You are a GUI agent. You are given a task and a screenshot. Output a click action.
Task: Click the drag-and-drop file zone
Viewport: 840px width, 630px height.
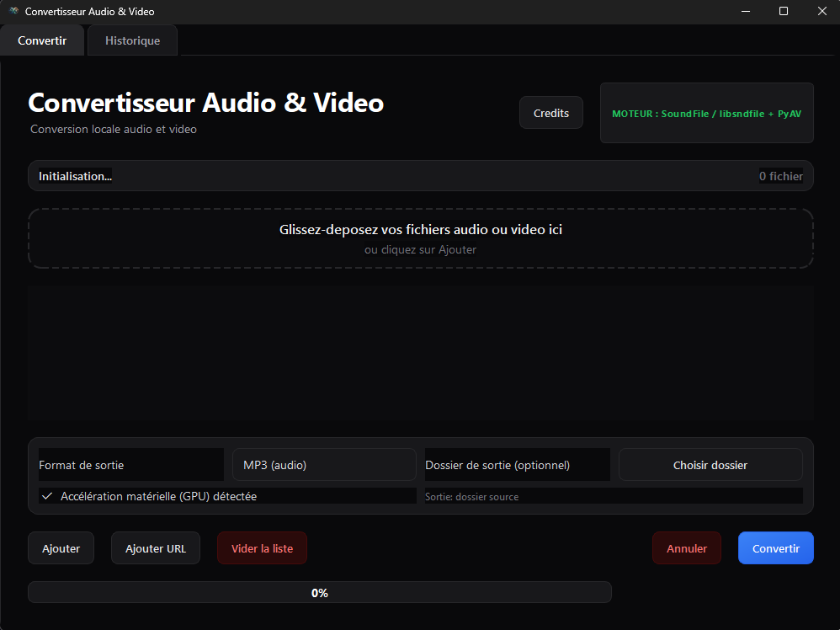[x=421, y=238]
